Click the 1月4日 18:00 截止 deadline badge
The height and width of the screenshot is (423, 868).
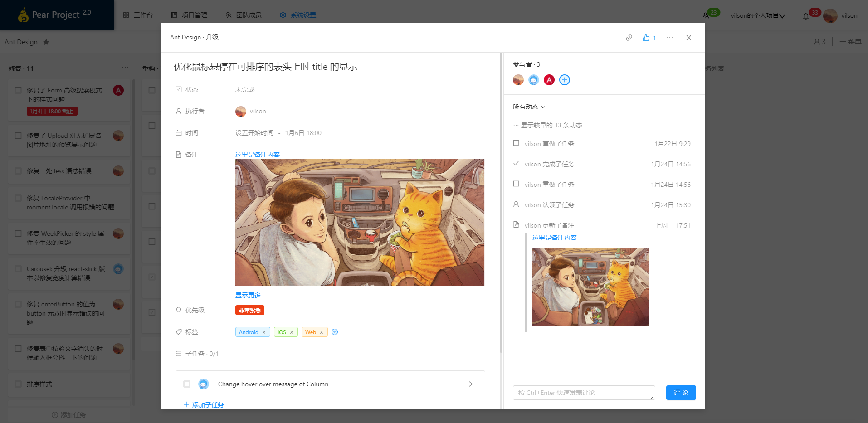tap(52, 111)
